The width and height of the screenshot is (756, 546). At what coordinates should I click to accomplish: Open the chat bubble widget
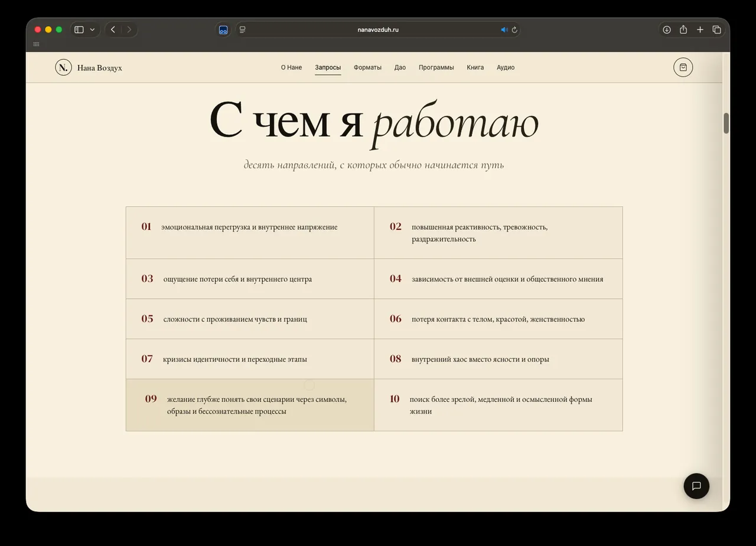[x=696, y=486]
